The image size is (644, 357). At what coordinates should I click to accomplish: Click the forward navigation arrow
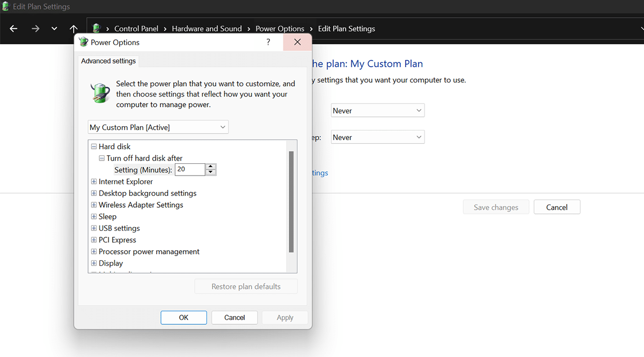pos(35,28)
